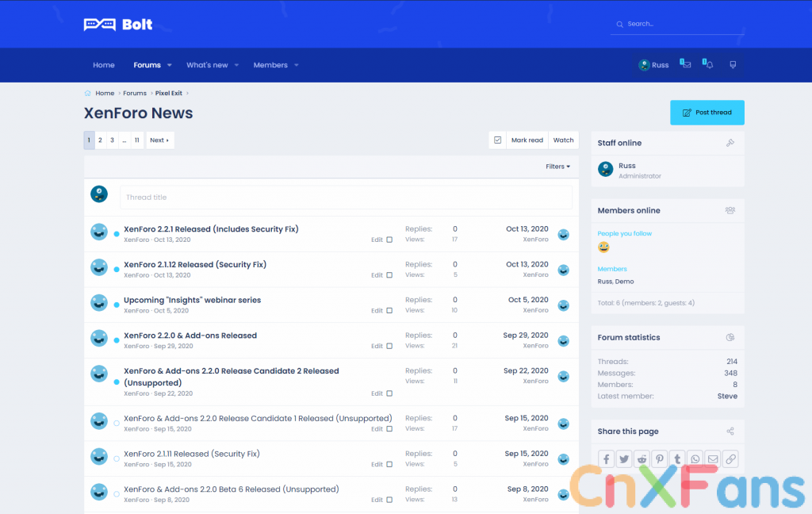This screenshot has width=812, height=514.
Task: Expand the Forums menu arrow
Action: [x=170, y=65]
